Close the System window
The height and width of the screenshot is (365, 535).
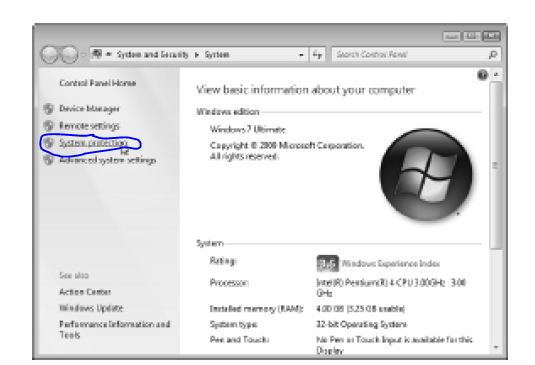pos(491,36)
